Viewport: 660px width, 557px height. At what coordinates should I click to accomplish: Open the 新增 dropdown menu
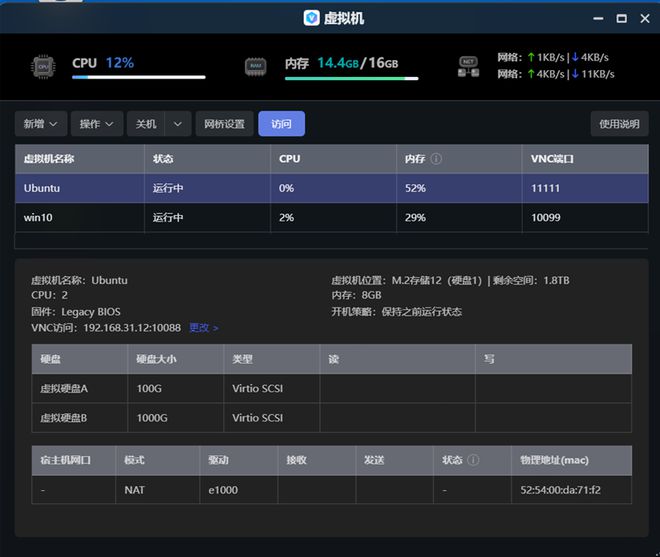(41, 124)
